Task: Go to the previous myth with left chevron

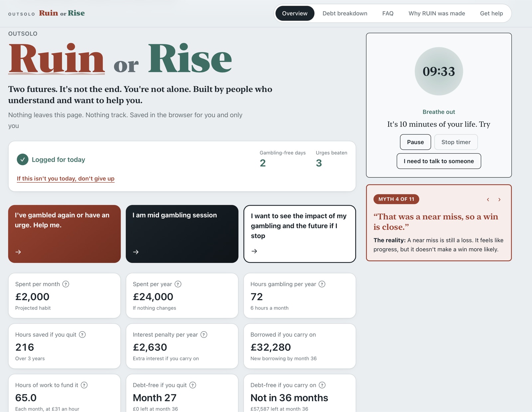Action: click(x=488, y=199)
